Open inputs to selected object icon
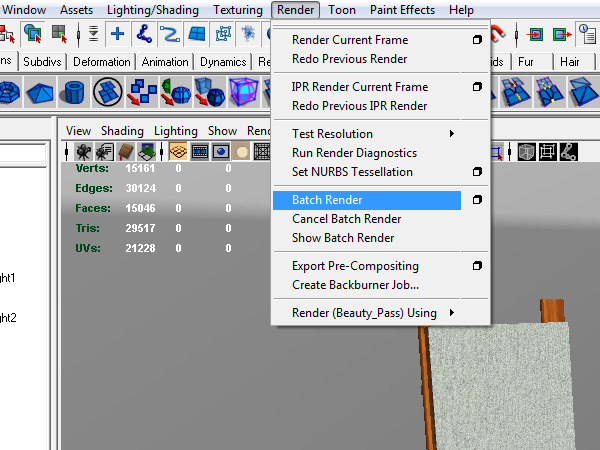This screenshot has height=450, width=600. (x=536, y=35)
